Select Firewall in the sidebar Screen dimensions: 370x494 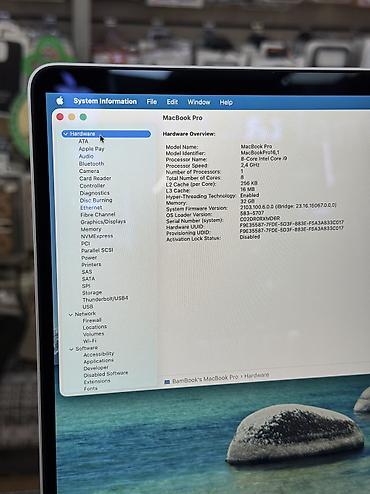point(92,320)
